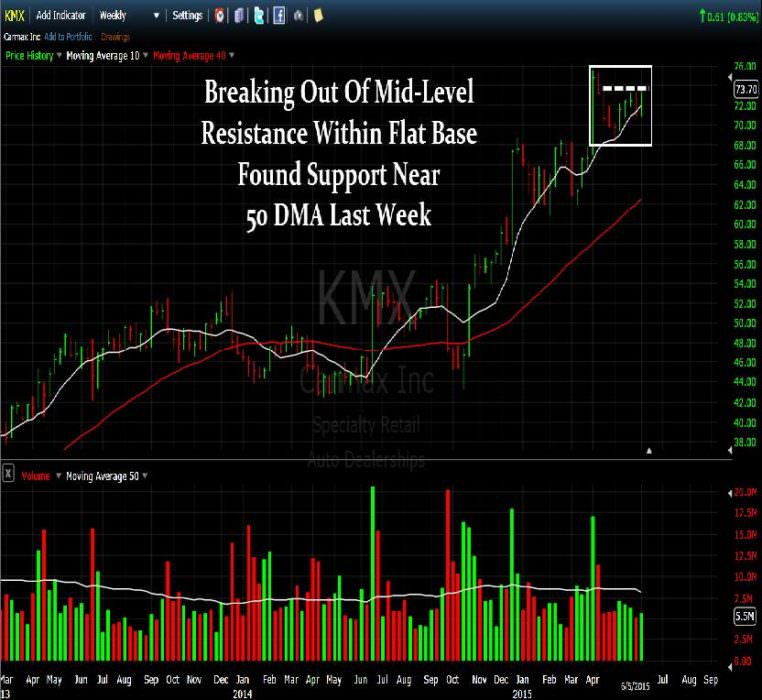Expand the Price History dropdown arrow
This screenshot has width=762, height=700.
(59, 55)
